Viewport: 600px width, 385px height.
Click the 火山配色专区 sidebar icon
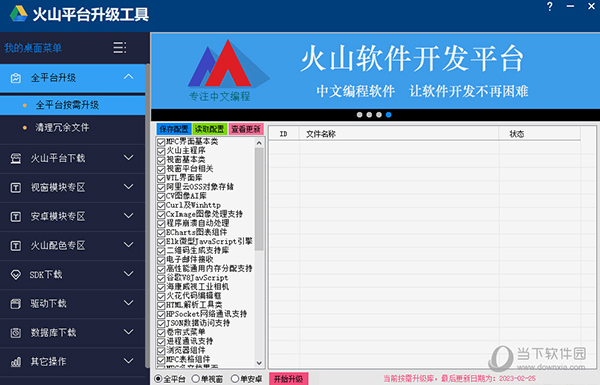tap(16, 246)
